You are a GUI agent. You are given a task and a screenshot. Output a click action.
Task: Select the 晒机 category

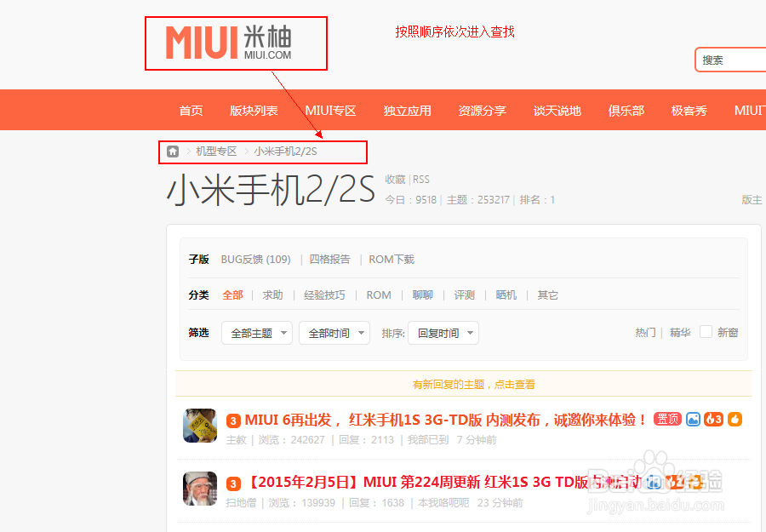(x=506, y=295)
